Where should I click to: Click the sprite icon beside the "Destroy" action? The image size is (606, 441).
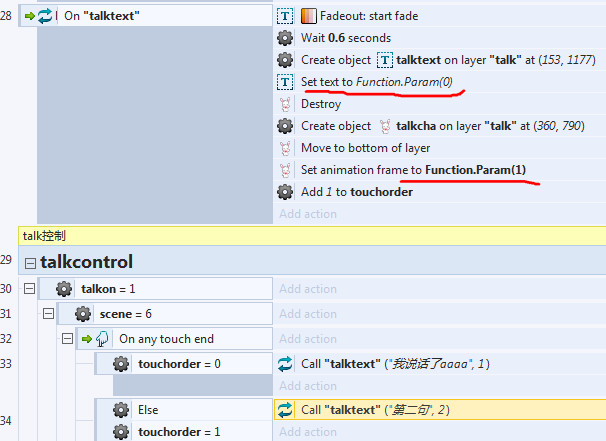(x=285, y=104)
